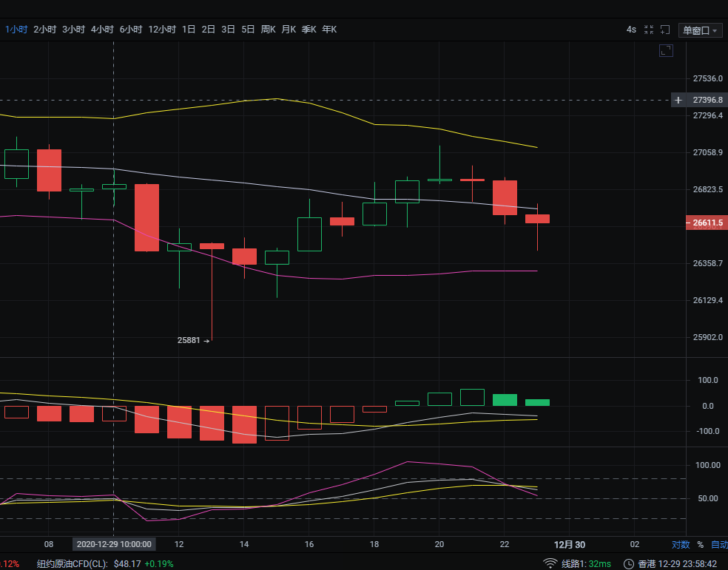Click the $48.17 crude oil price
728x570 pixels.
click(x=127, y=564)
